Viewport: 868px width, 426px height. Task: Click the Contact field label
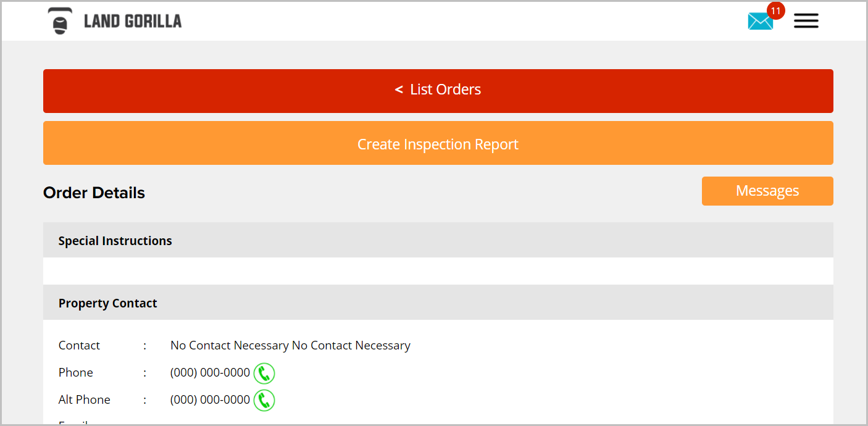(79, 345)
